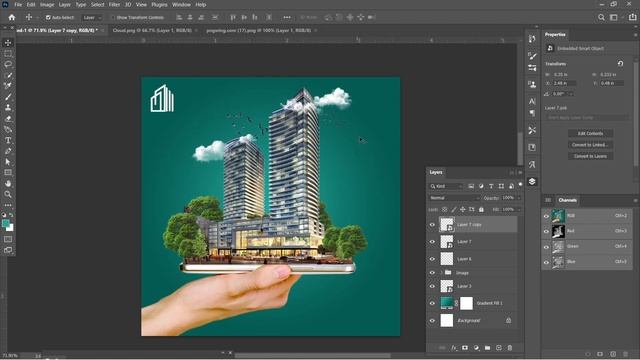The image size is (640, 360).
Task: Lock all with padlock in Lock row
Action: tap(481, 209)
